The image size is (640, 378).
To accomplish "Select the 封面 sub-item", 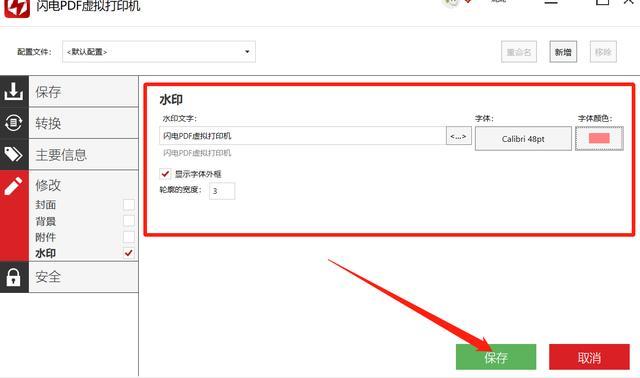I will pos(45,205).
